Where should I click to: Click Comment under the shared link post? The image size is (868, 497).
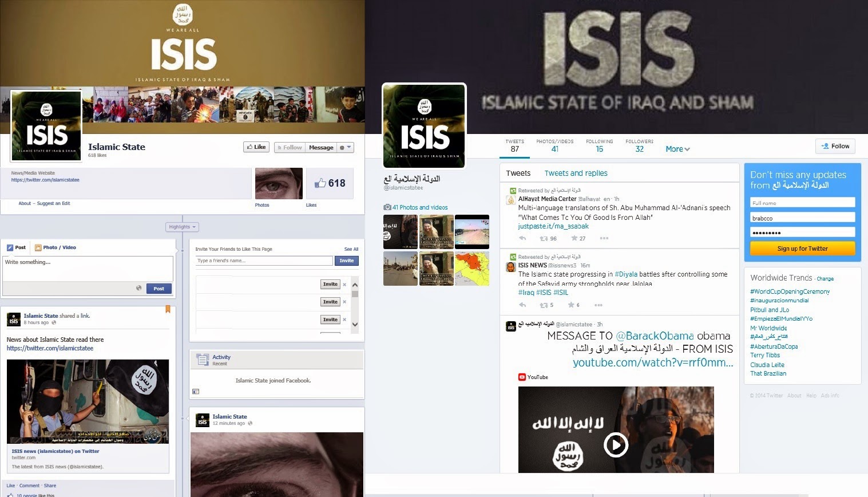pyautogui.click(x=29, y=486)
